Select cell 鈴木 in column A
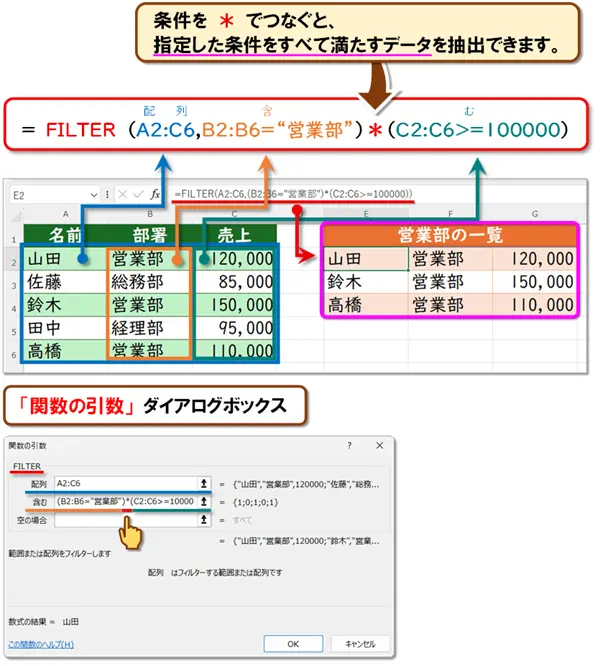This screenshot has height=666, width=600. tap(65, 305)
